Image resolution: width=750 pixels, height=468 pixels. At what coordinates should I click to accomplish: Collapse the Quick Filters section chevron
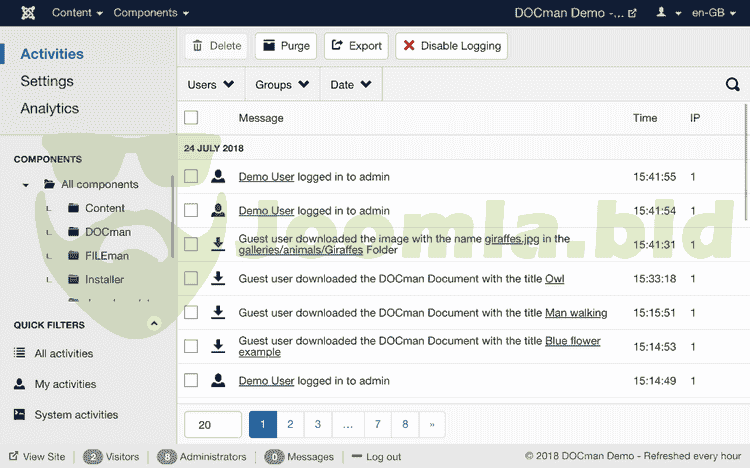(154, 323)
